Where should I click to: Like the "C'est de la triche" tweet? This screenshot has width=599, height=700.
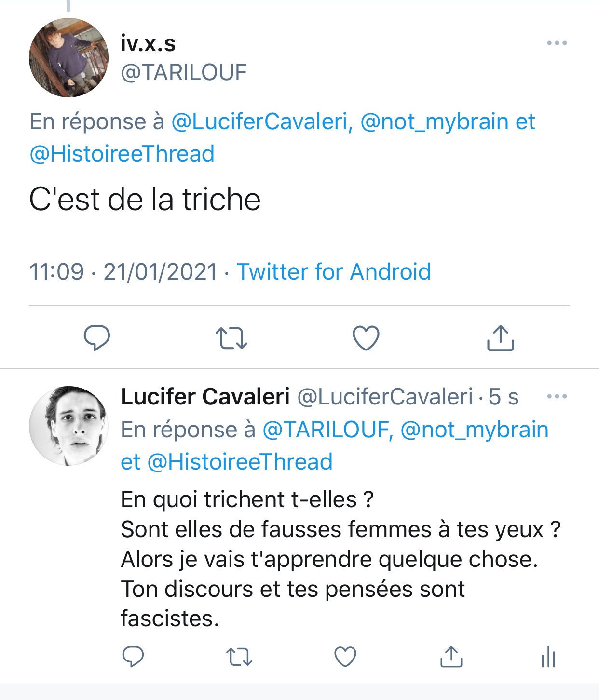pos(366,338)
